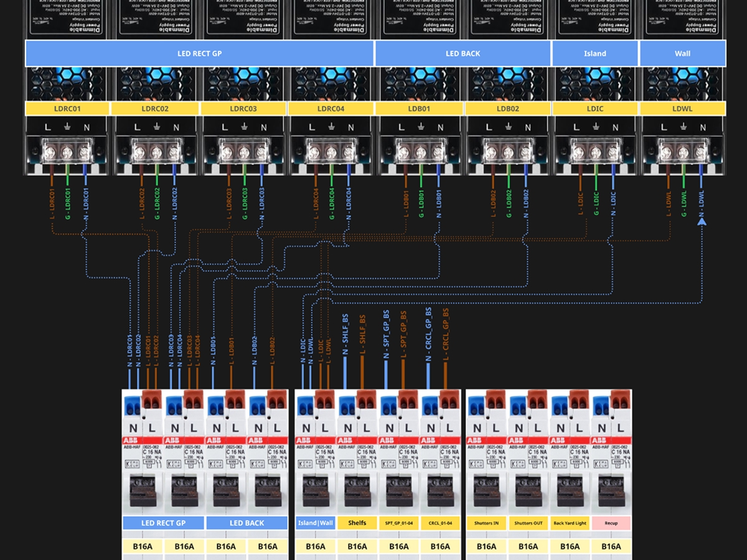Select the LED BACK banner across the power supplies
This screenshot has height=560, width=747.
click(x=463, y=54)
